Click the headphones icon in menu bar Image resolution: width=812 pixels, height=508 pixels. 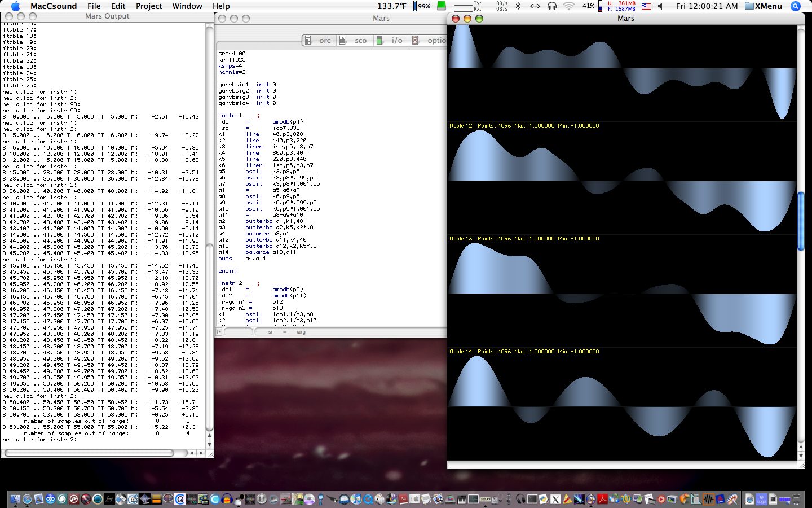pyautogui.click(x=551, y=6)
